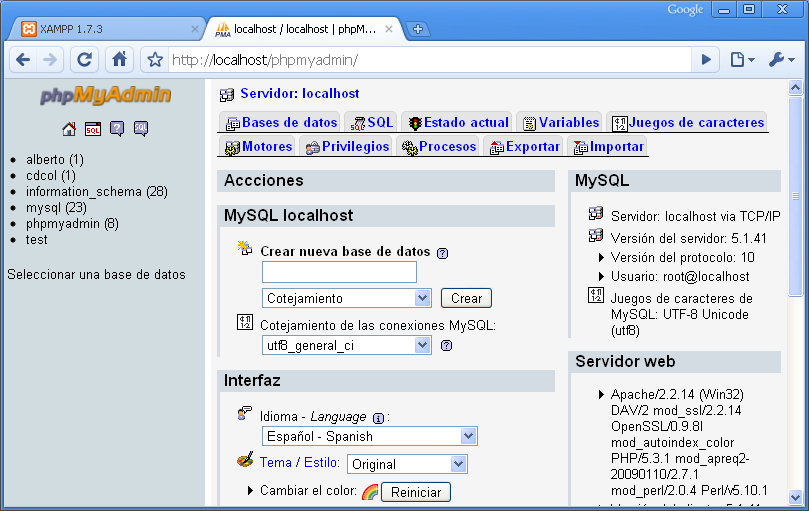Click help icon beside Crear nueva base de datos
The width and height of the screenshot is (809, 511).
[x=442, y=253]
